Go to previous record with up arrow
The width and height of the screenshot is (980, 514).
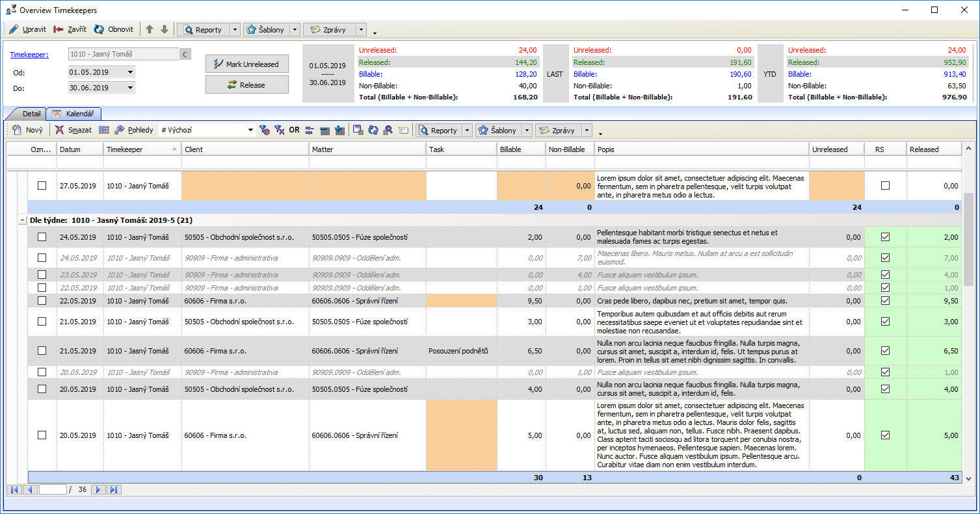(x=150, y=29)
